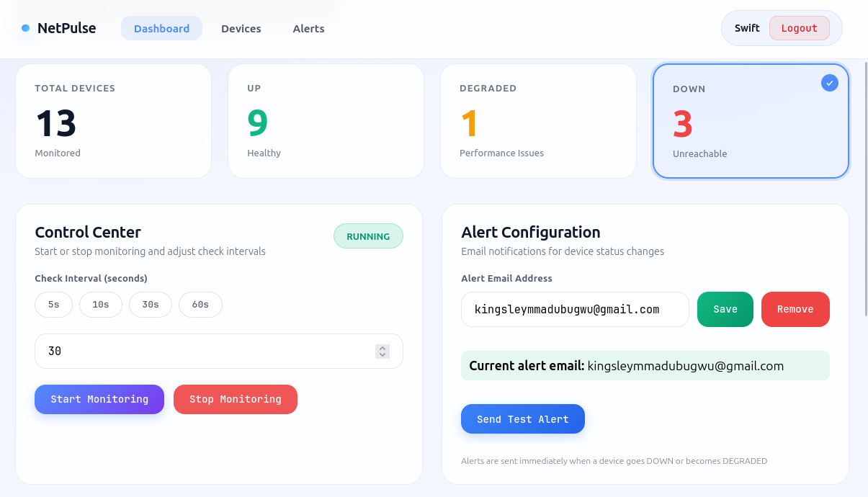868x497 pixels.
Task: Click the 'Check Interval (seconds)' label
Action: click(91, 278)
